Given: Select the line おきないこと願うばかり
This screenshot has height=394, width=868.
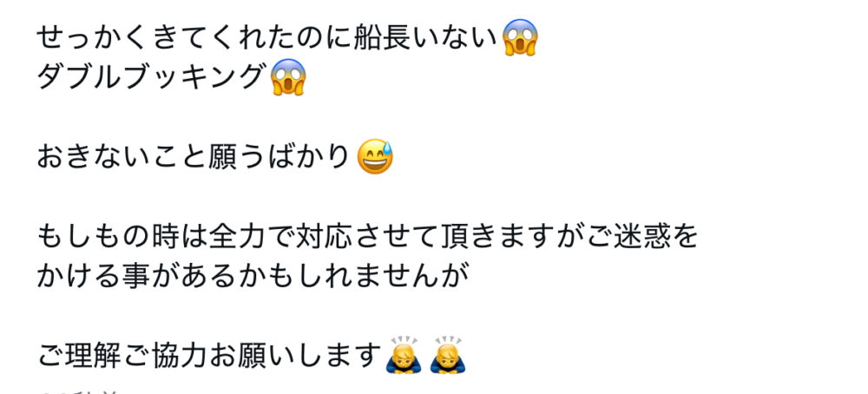Looking at the screenshot, I should click(194, 157).
